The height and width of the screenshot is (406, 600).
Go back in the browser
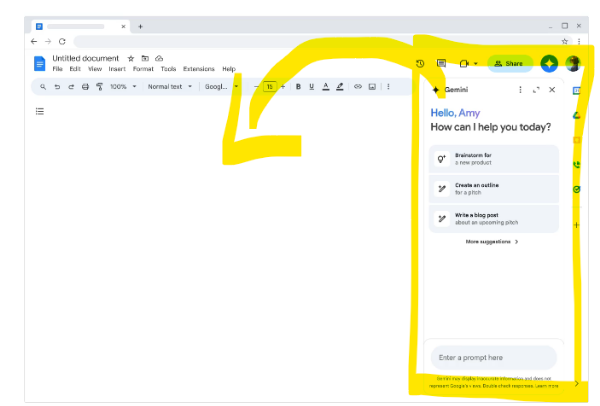[x=34, y=41]
